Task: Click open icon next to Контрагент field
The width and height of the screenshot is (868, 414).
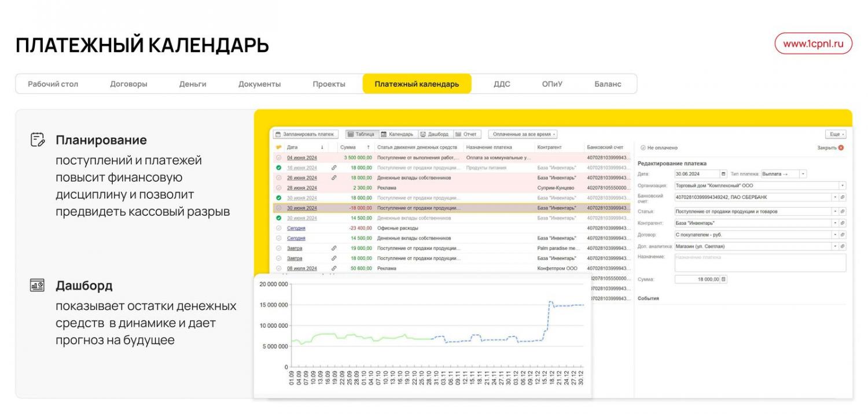Action: 843,223
